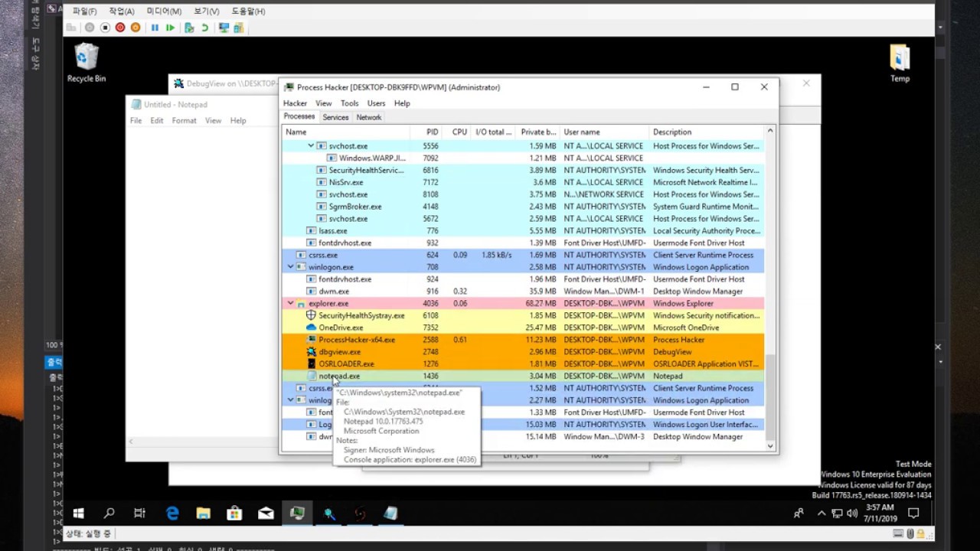980x551 pixels.
Task: Switch to the Services tab
Action: (x=335, y=117)
